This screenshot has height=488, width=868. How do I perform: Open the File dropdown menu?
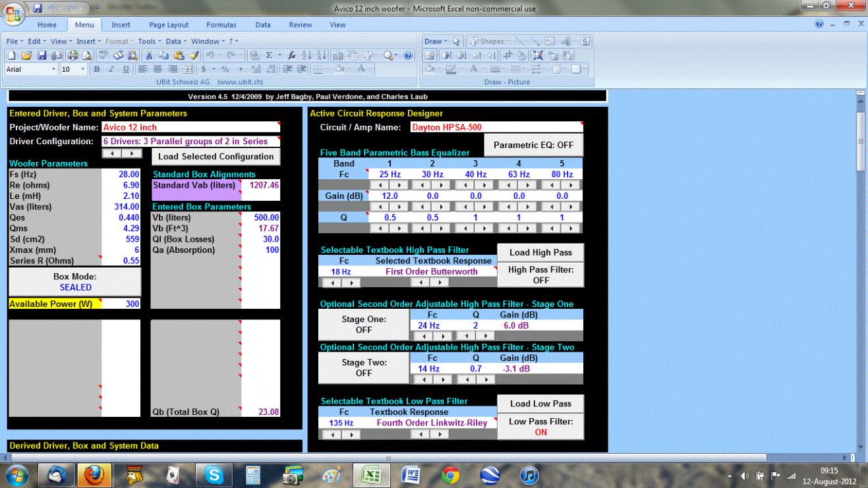click(14, 41)
